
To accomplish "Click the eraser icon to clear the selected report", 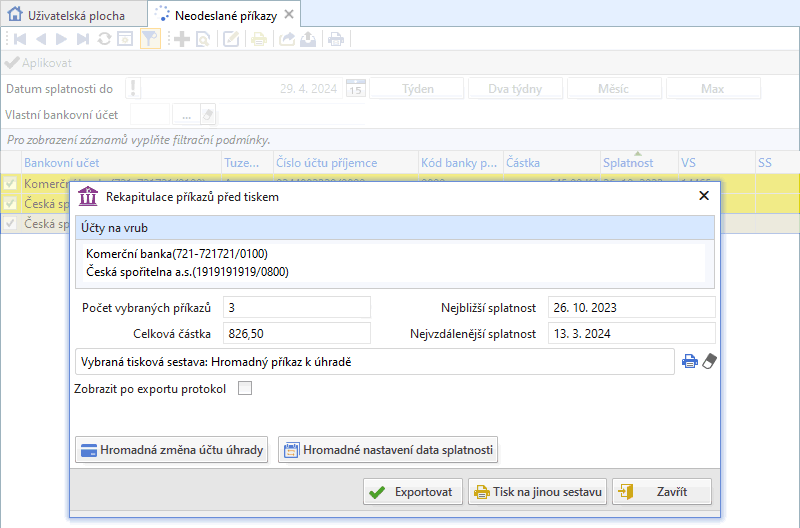I will point(710,362).
